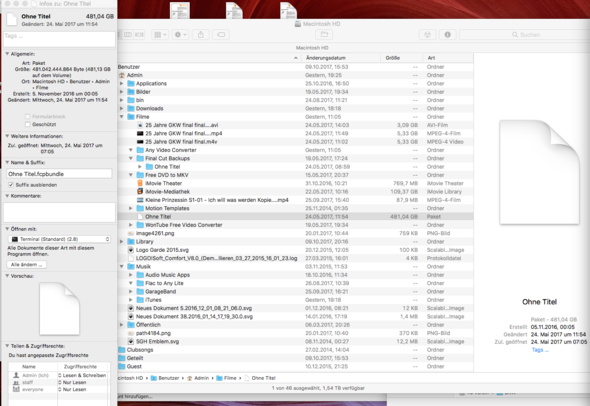Image resolution: width=590 pixels, height=406 pixels.
Task: Collapse the Allgemein section
Action: pyautogui.click(x=7, y=54)
